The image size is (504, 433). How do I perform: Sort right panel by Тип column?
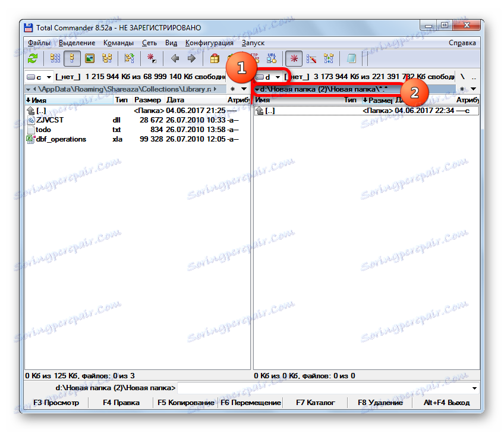click(x=352, y=100)
